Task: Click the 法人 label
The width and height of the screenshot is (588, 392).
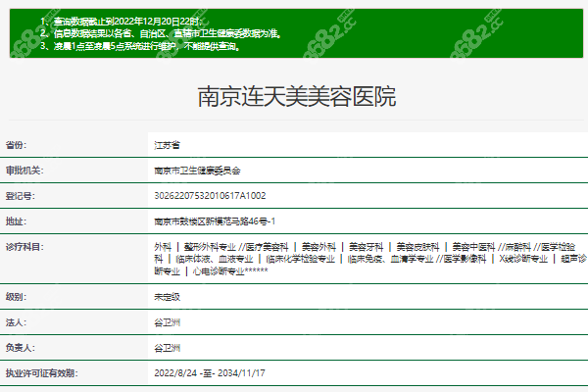Action: tap(16, 322)
